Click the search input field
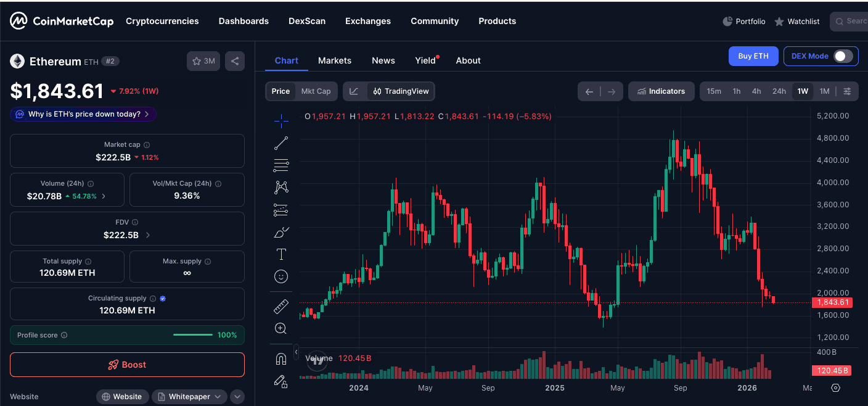This screenshot has width=868, height=406. (x=851, y=21)
